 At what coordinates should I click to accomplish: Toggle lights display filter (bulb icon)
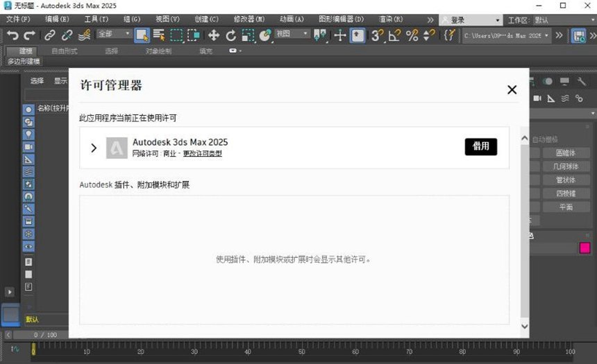coord(28,135)
